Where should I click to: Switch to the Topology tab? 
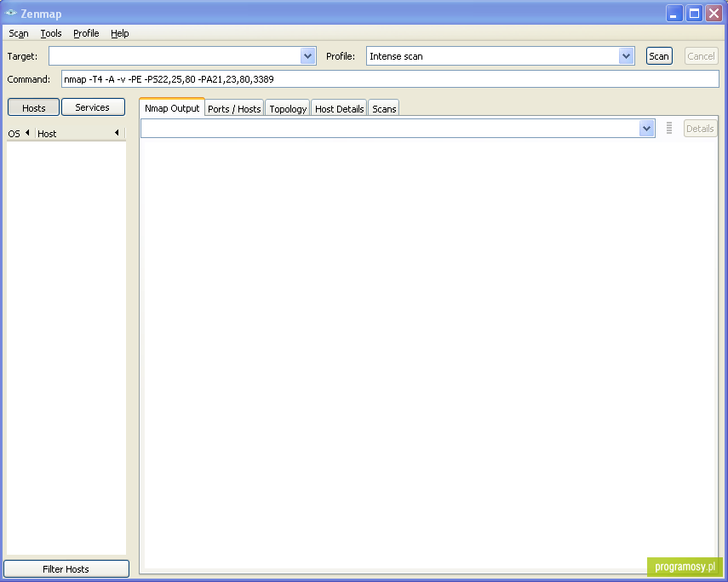coord(288,109)
